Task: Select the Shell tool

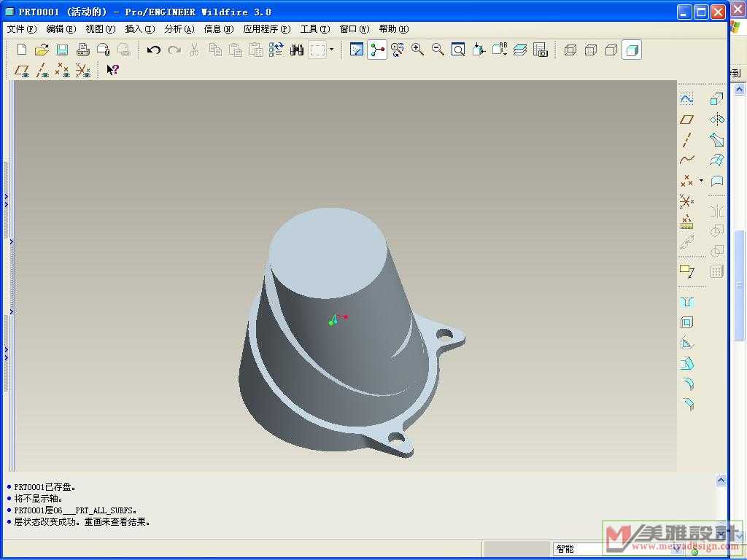Action: pyautogui.click(x=686, y=323)
